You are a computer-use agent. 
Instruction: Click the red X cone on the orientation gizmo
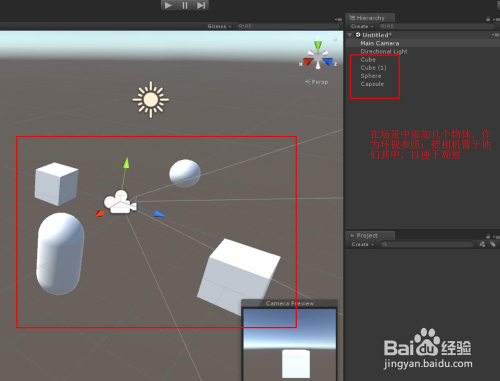click(308, 62)
